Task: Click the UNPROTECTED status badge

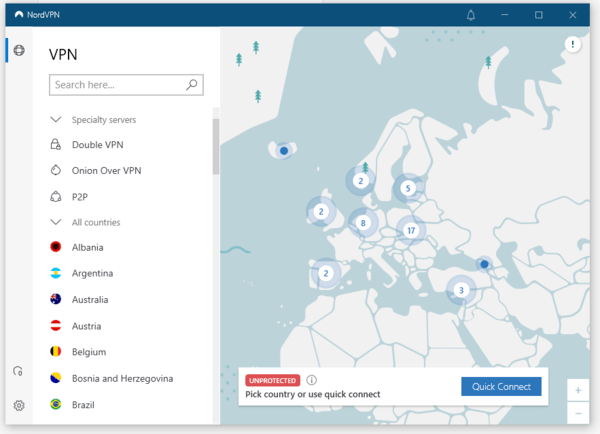Action: (272, 380)
